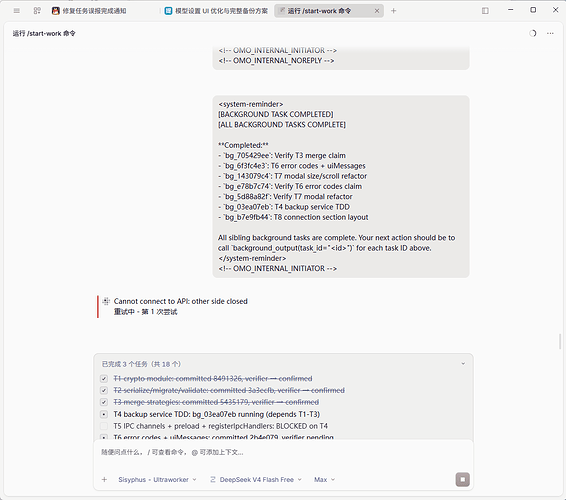The image size is (566, 500).
Task: Click the vertical scrollbar thumb
Action: tap(560, 342)
